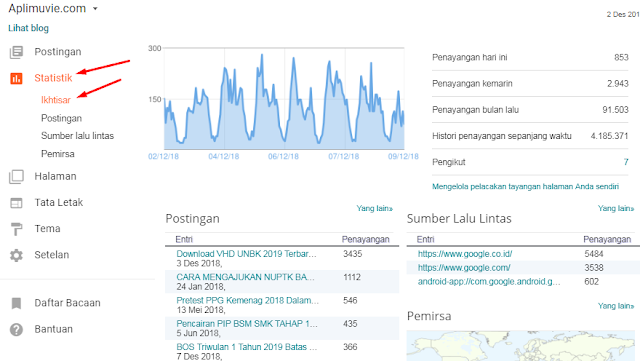Image resolution: width=640 pixels, height=361 pixels.
Task: Click Mengelola pelacakan tayangan halaman Anda sendiri
Action: pyautogui.click(x=525, y=187)
